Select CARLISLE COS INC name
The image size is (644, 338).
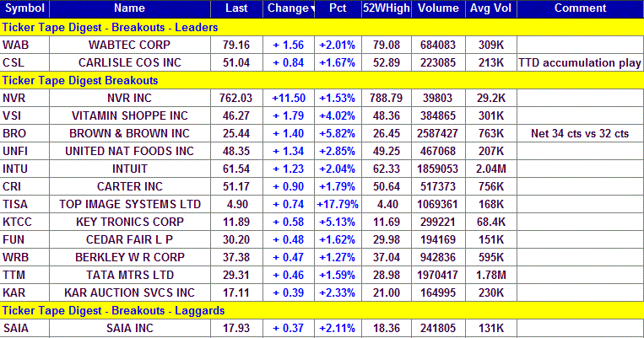pos(130,62)
